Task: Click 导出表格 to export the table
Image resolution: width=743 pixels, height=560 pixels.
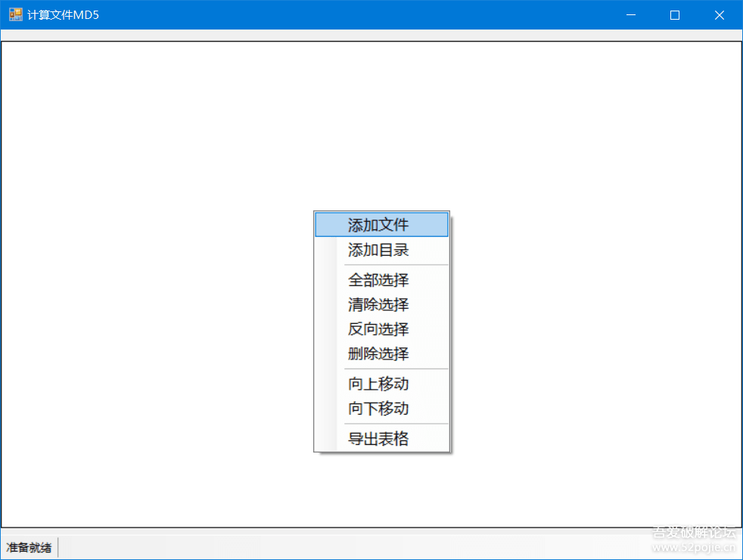Action: (378, 439)
